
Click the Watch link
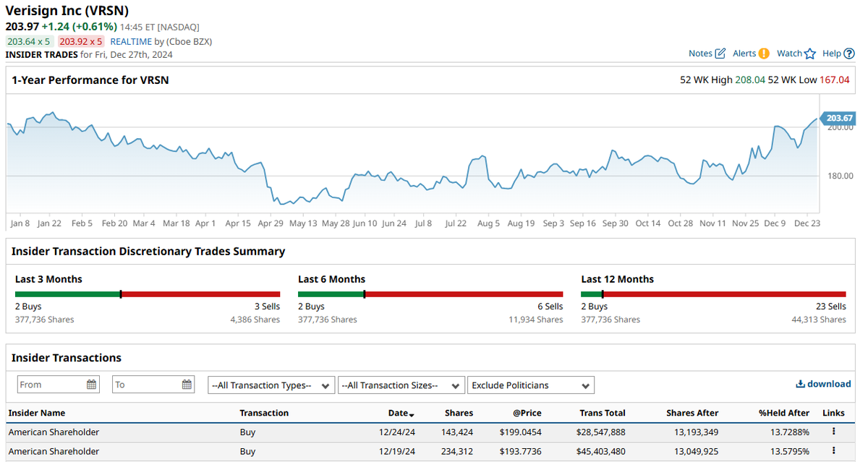pyautogui.click(x=789, y=54)
